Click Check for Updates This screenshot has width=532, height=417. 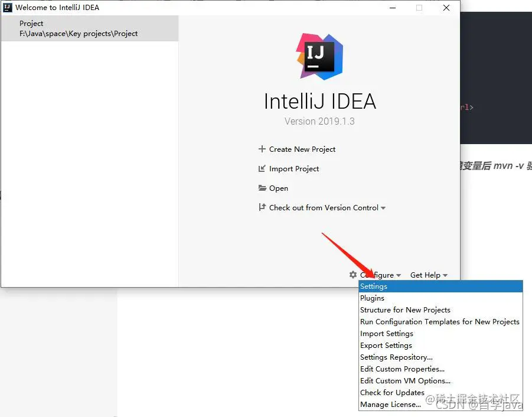(440, 393)
